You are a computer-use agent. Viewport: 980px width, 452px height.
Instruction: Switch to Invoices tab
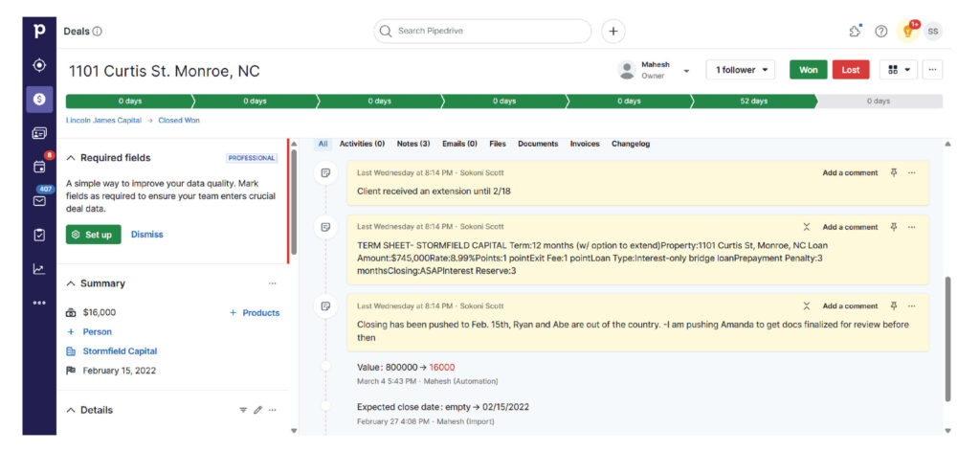[x=585, y=144]
